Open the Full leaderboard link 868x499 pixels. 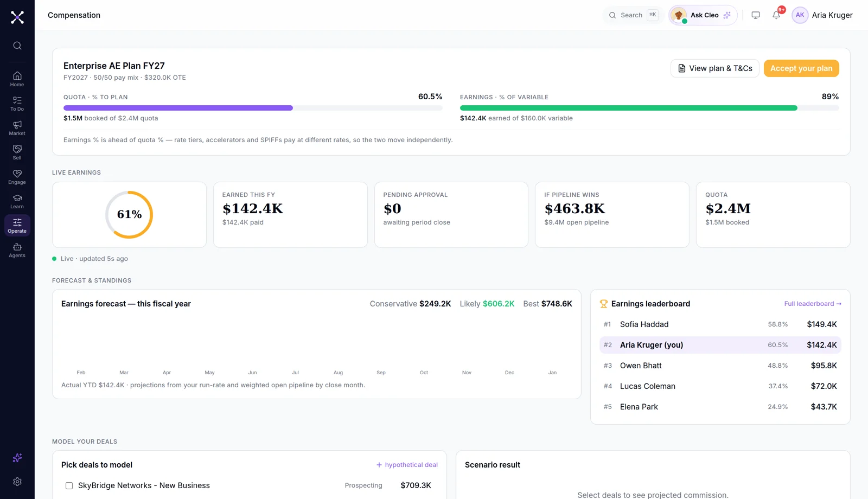pos(813,304)
